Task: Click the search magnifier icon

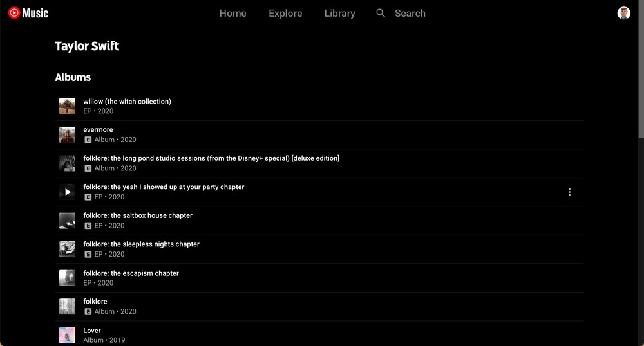Action: (381, 13)
